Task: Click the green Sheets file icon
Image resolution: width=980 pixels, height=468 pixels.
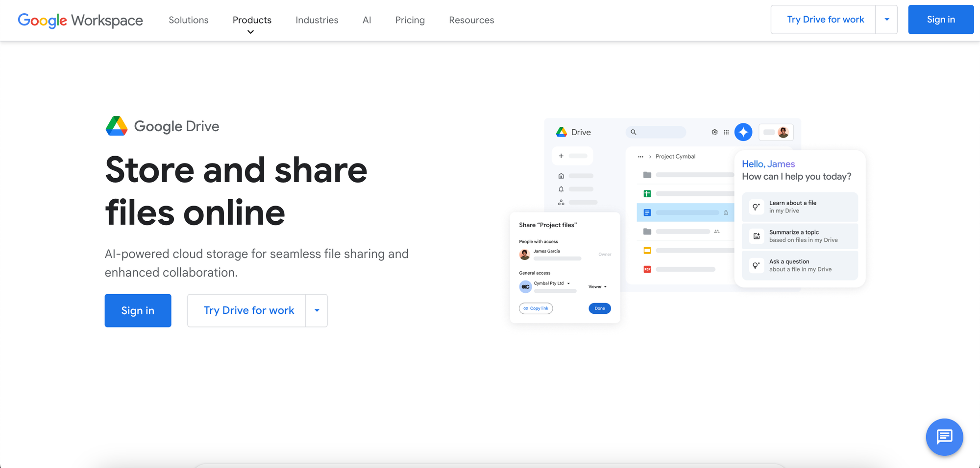Action: pyautogui.click(x=647, y=194)
